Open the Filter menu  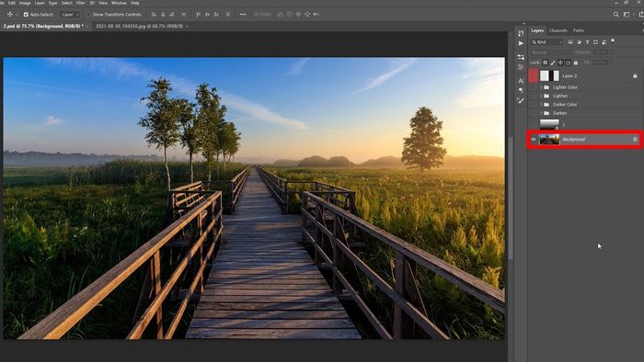[81, 3]
